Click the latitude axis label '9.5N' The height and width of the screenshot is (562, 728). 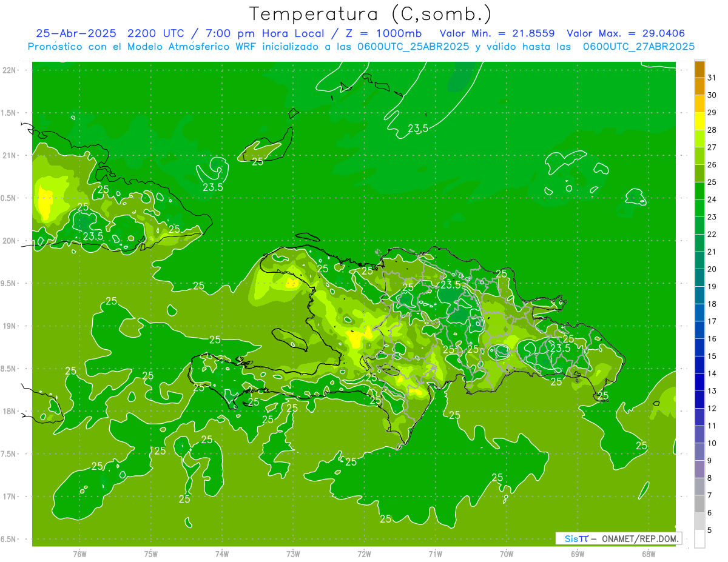pos(8,284)
